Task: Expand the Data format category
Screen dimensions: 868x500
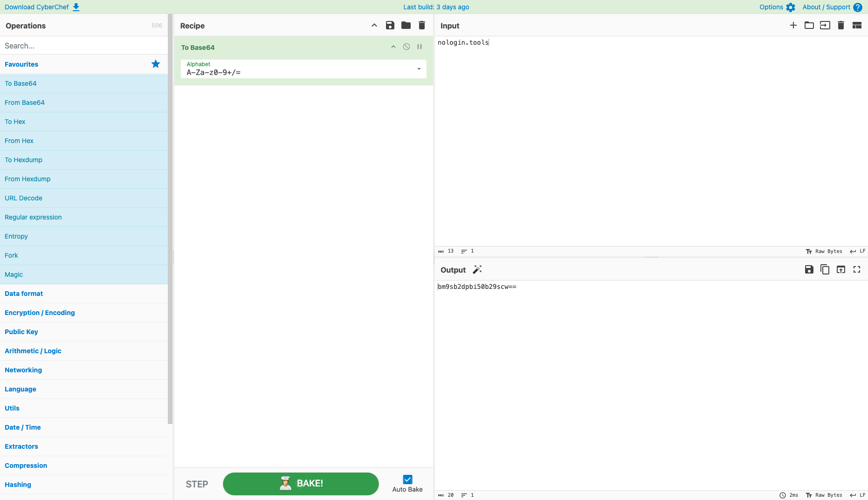Action: tap(84, 294)
